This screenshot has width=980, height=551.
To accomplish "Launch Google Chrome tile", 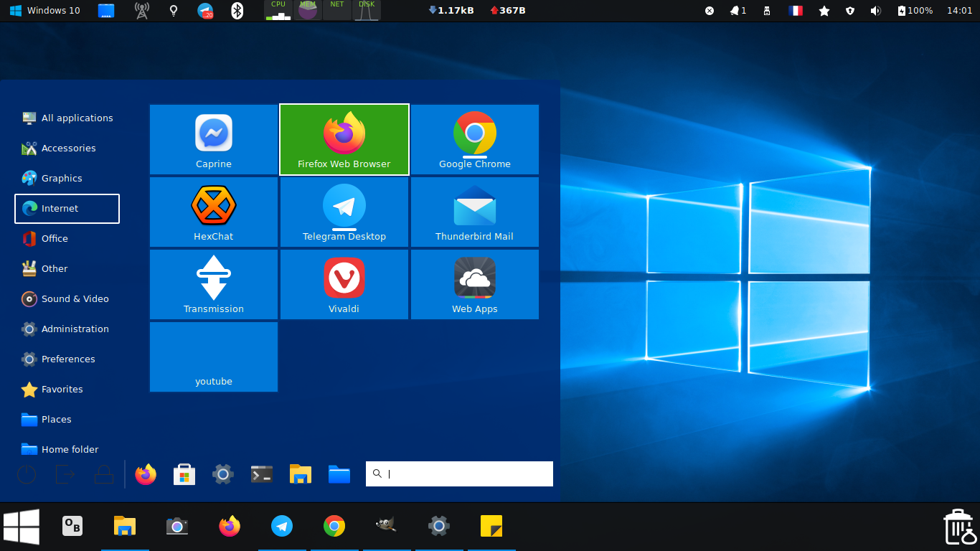I will click(475, 139).
